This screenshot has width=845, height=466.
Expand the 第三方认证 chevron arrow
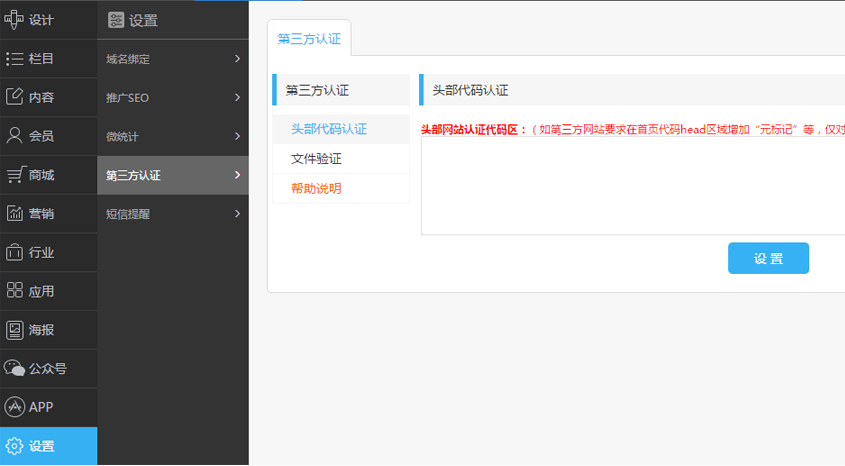click(x=237, y=175)
